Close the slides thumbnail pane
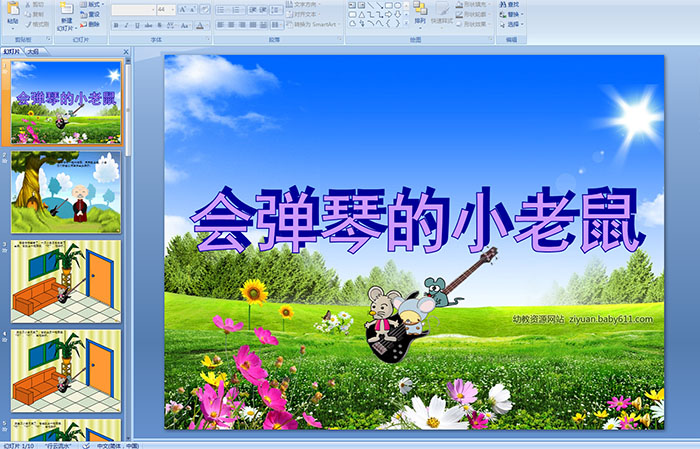This screenshot has height=449, width=700. pyautogui.click(x=126, y=52)
